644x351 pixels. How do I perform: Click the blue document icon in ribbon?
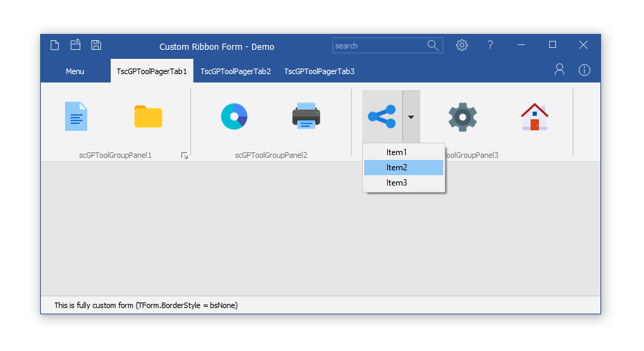click(x=76, y=116)
